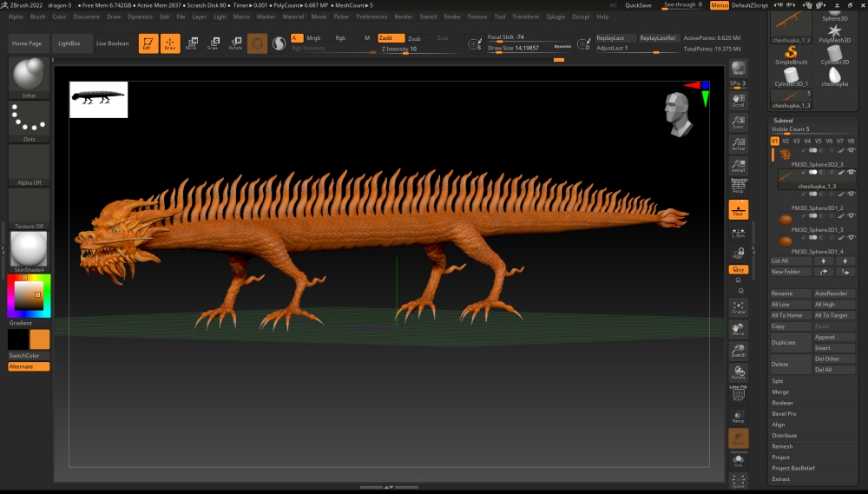The width and height of the screenshot is (868, 494).
Task: Open the Zplugin menu
Action: [x=556, y=16]
